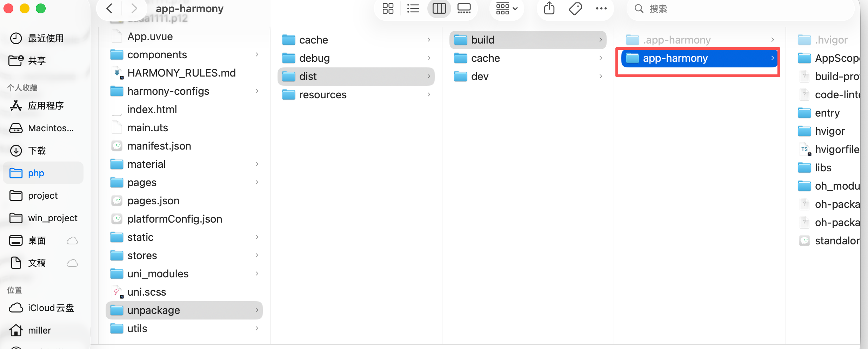This screenshot has width=868, height=349.
Task: Open 应用程序 in the sidebar
Action: 44,106
